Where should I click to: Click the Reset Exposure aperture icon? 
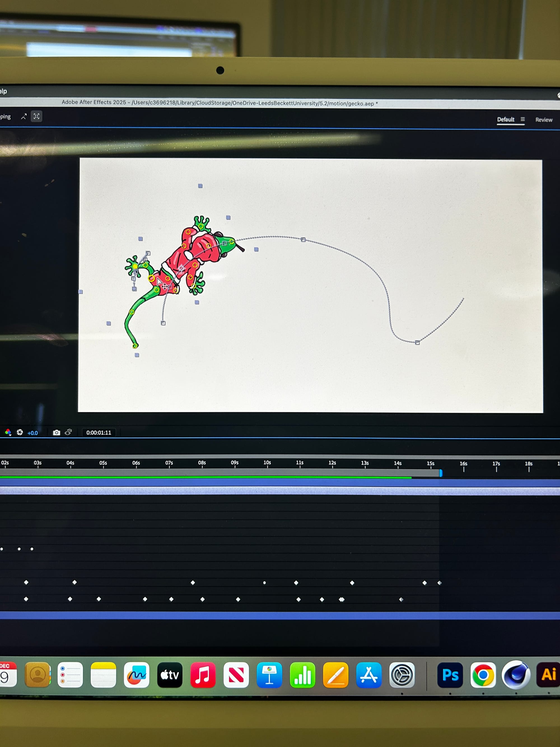(x=20, y=432)
